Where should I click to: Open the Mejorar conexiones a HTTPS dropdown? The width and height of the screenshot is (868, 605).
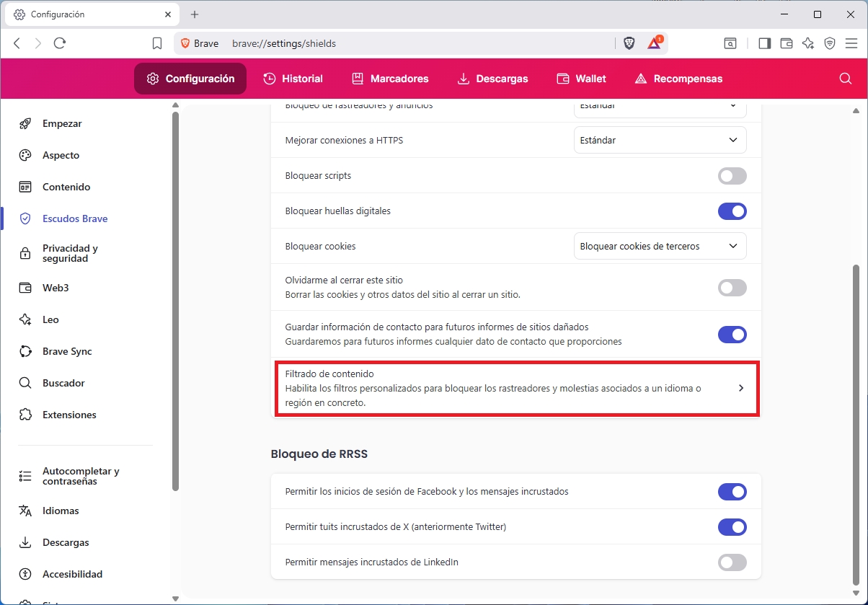click(x=660, y=139)
